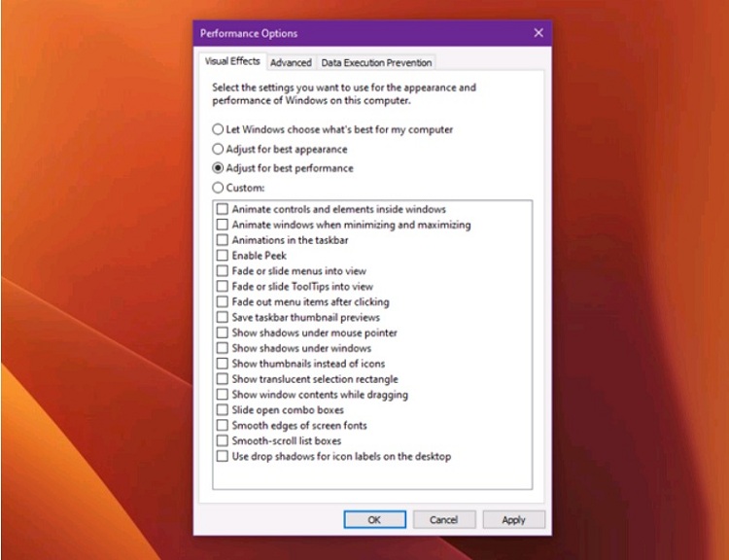Screen dimensions: 729x560
Task: Click the Performance Options title text
Action: 249,33
